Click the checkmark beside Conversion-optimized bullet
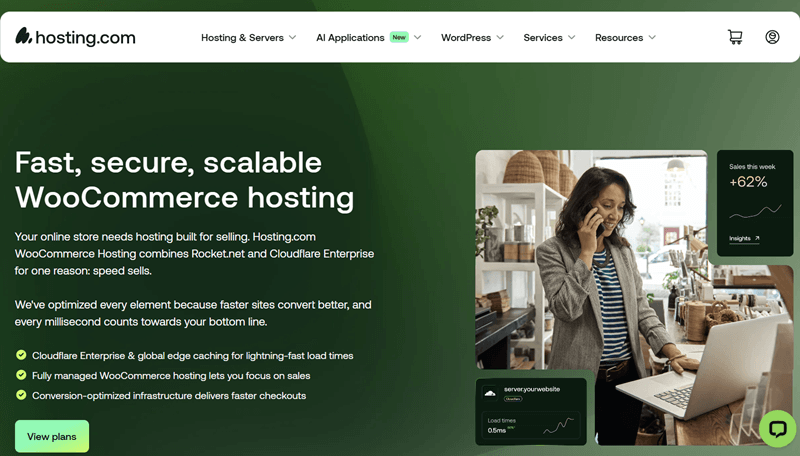This screenshot has height=456, width=800. point(21,395)
